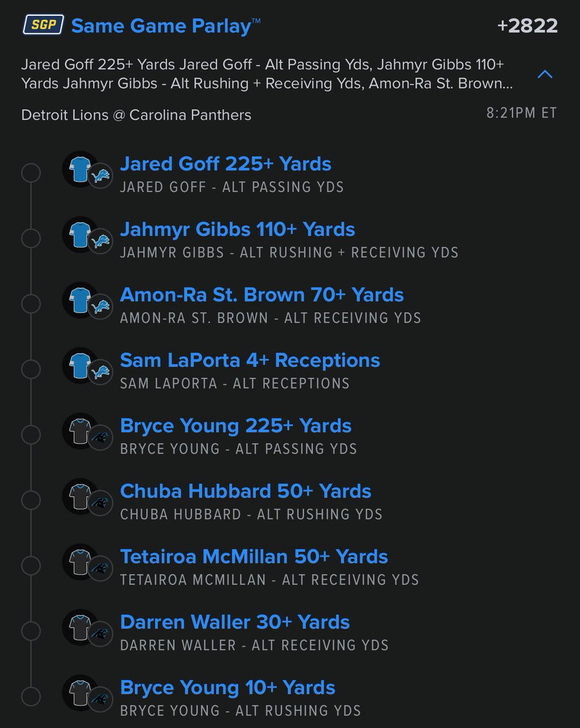Click the SGP badge icon
Screen dimensions: 580x728
pyautogui.click(x=44, y=26)
